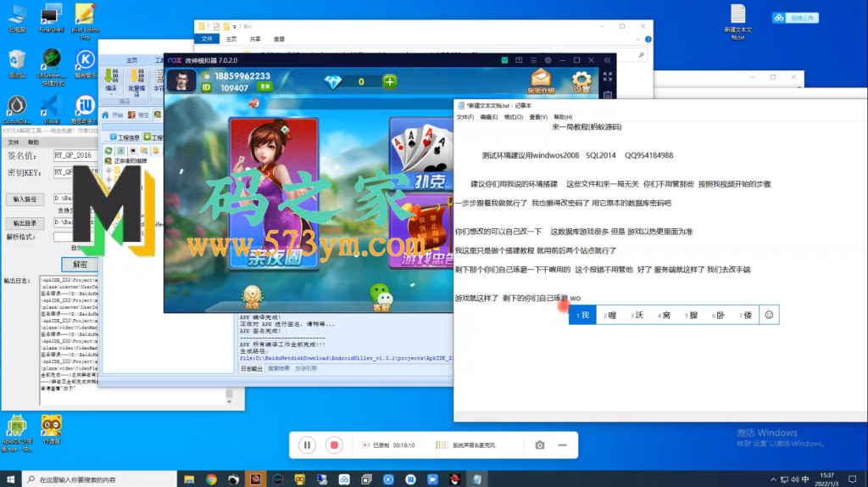
Task: Click refresh icon in AndroidKiller project toolbar
Action: coord(108,150)
